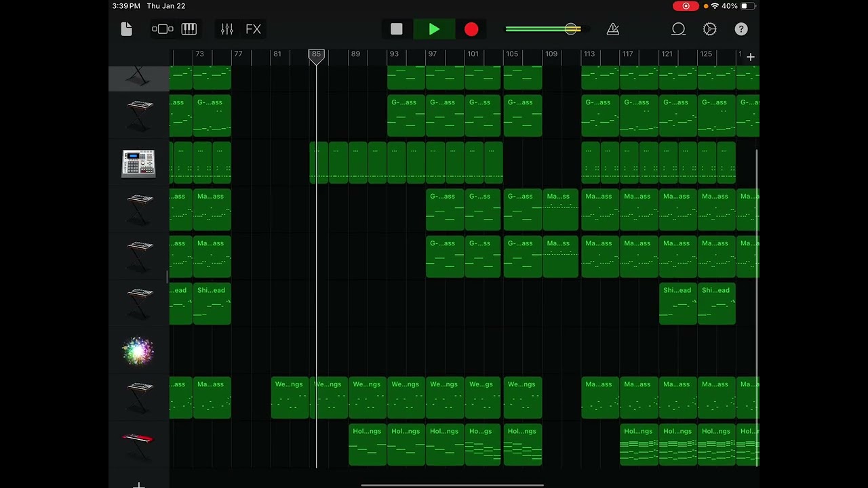This screenshot has width=868, height=488.
Task: Stop playback with the square button
Action: 397,29
